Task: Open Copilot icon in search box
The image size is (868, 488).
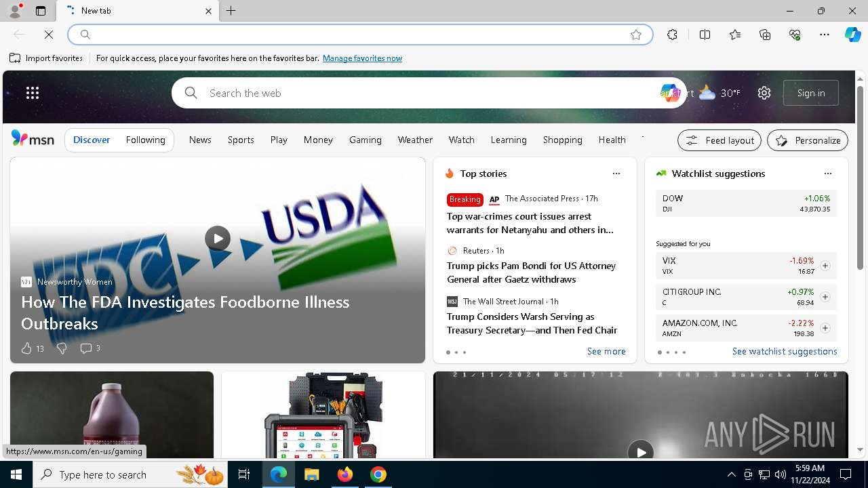Action: (669, 93)
